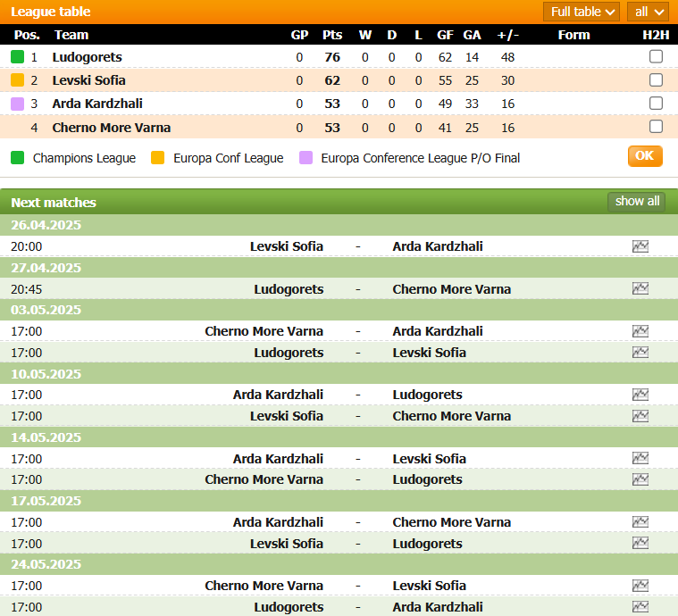Click the orange Europa Conf League legend swatch
Viewport: 678px width, 616px height.
coord(158,158)
